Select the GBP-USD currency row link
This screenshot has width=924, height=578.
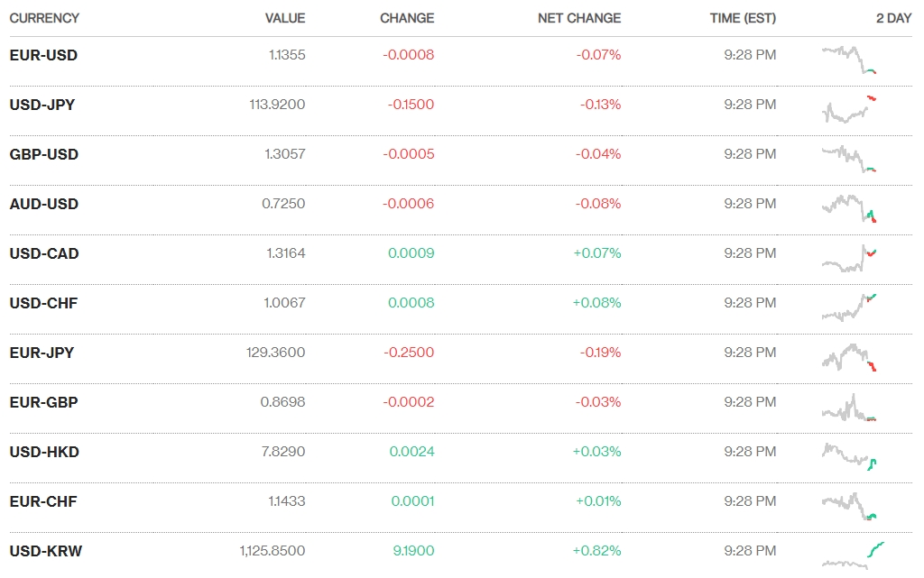(x=44, y=154)
